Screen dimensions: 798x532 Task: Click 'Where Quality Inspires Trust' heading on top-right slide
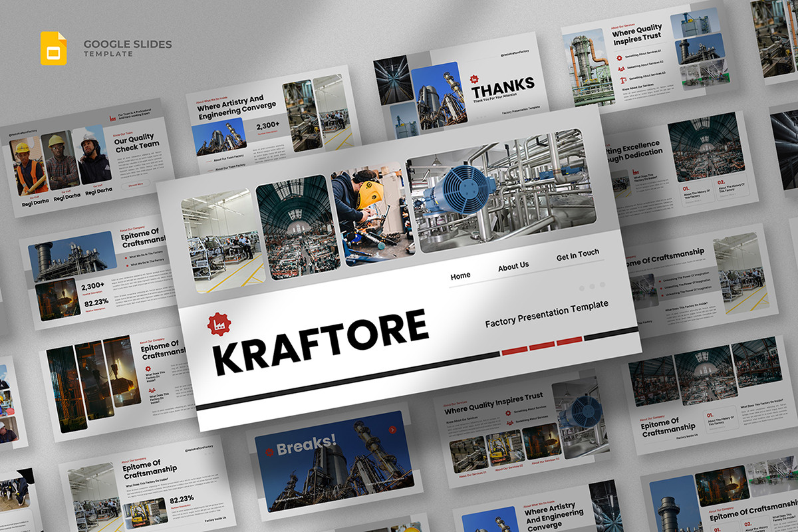[637, 35]
